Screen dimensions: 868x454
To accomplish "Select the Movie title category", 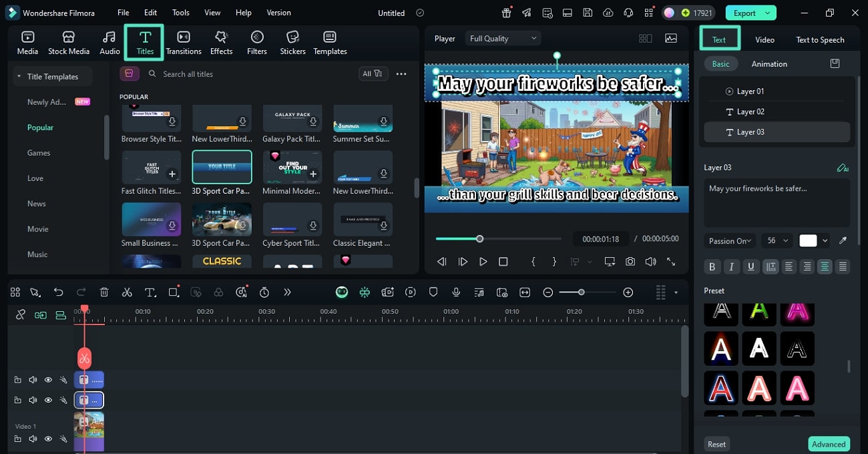I will click(x=38, y=229).
